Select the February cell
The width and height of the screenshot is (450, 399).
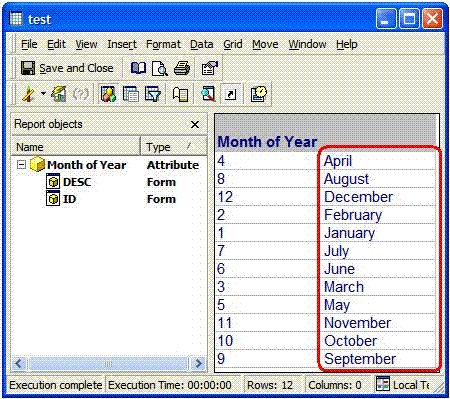380,215
